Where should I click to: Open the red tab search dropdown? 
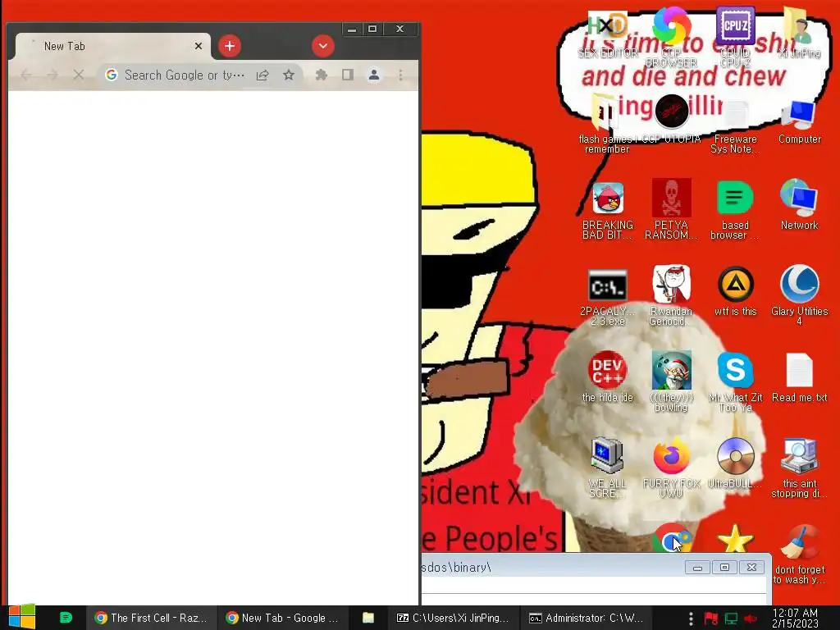(x=323, y=46)
